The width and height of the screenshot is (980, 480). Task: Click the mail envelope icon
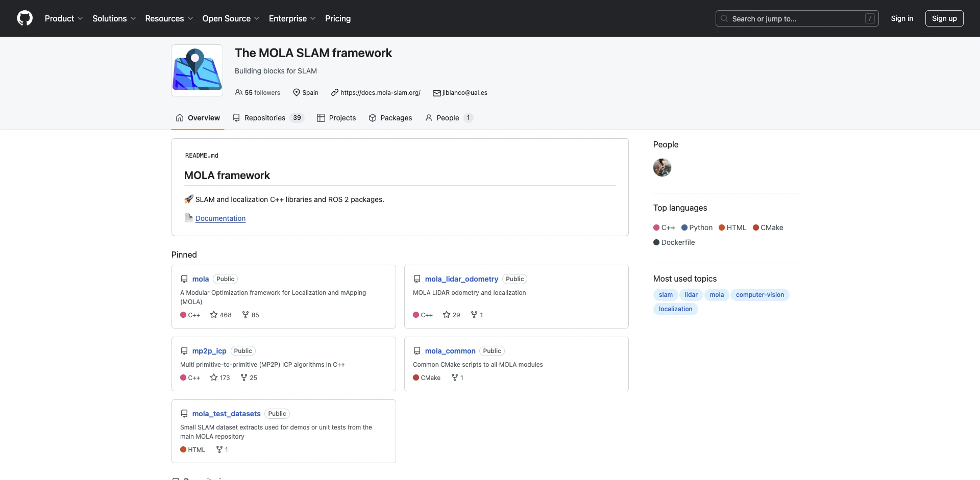click(x=437, y=93)
